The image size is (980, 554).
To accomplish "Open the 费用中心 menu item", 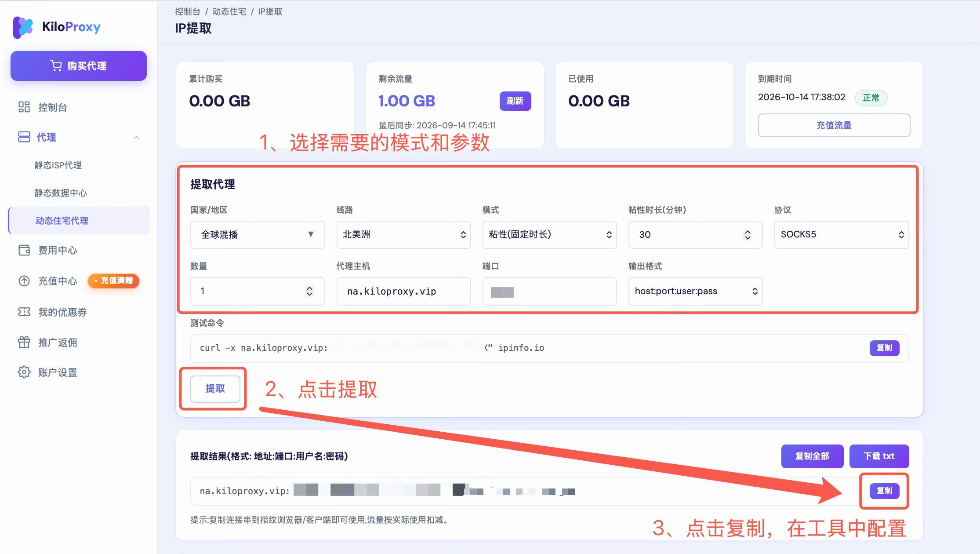I will tap(58, 250).
